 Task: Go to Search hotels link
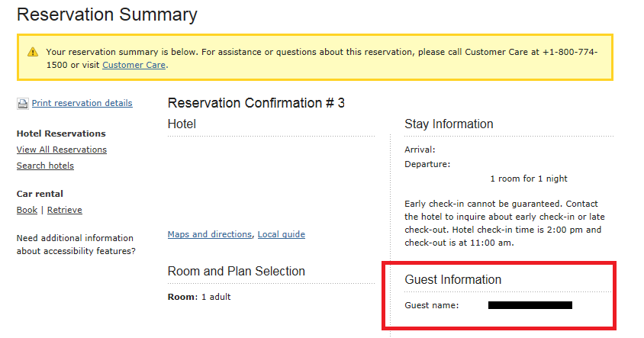click(45, 166)
